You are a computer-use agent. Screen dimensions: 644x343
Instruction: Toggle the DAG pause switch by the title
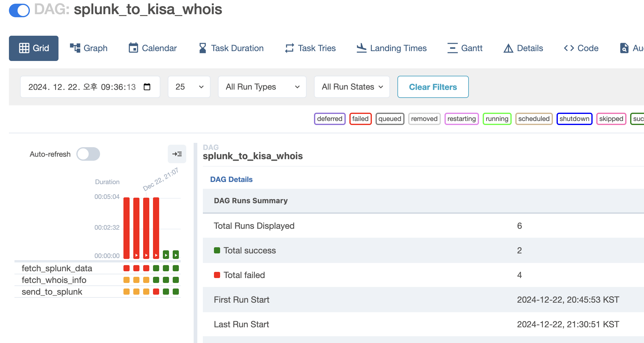[19, 10]
